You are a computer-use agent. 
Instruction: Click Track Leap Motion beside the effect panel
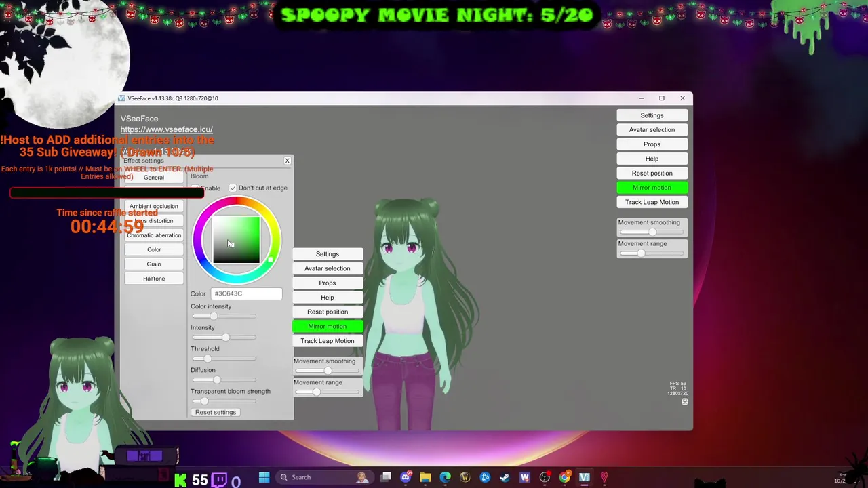pyautogui.click(x=328, y=341)
